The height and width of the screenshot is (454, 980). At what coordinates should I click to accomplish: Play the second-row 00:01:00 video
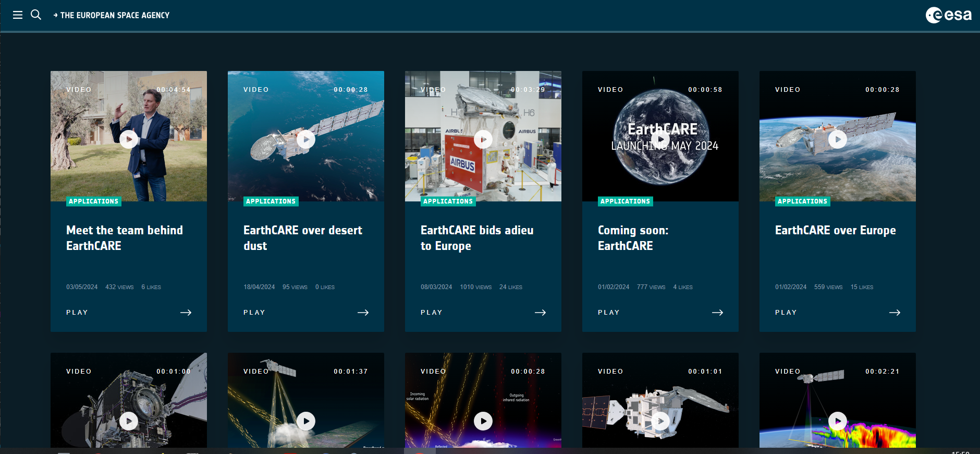(129, 421)
